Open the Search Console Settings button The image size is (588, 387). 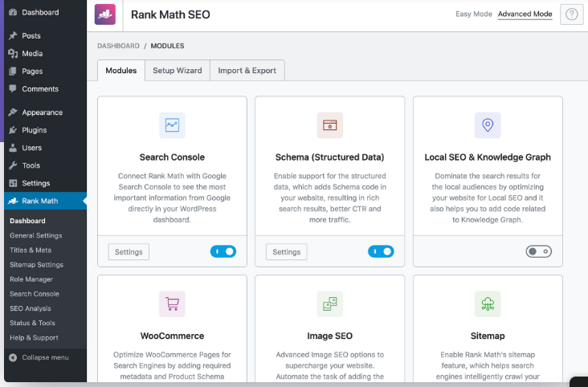(x=129, y=251)
